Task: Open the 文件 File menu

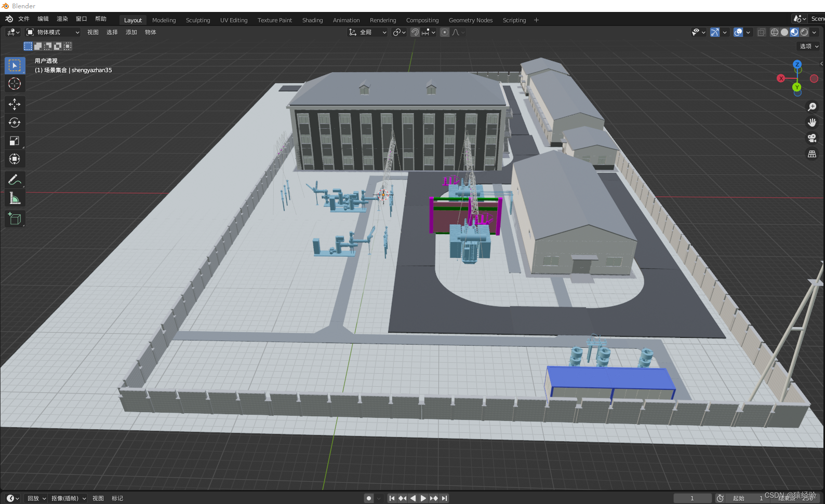Action: pyautogui.click(x=24, y=19)
